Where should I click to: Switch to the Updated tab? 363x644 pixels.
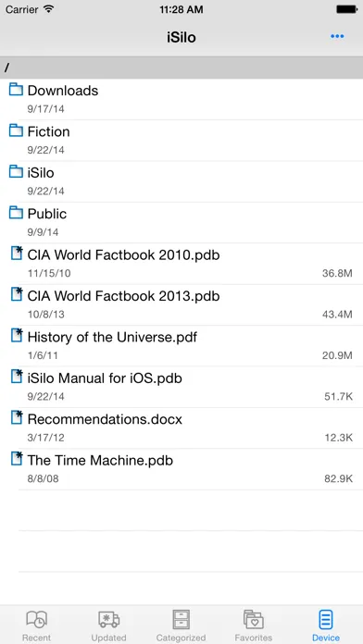109,625
